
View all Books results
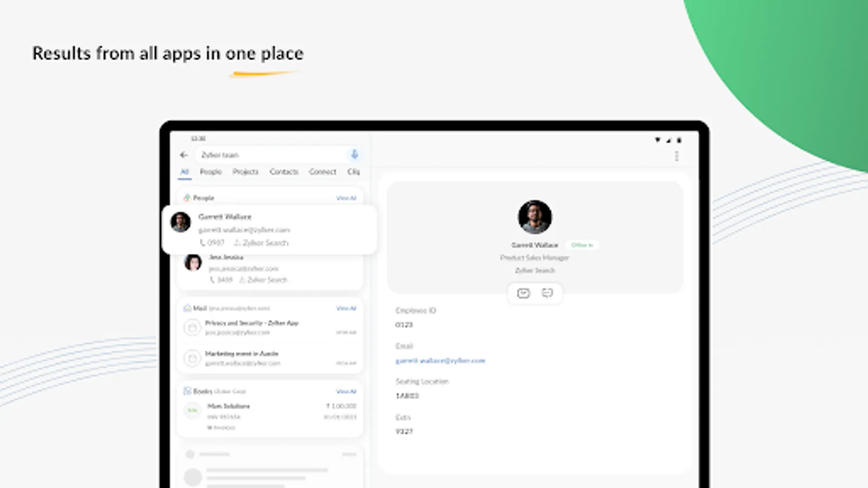346,391
